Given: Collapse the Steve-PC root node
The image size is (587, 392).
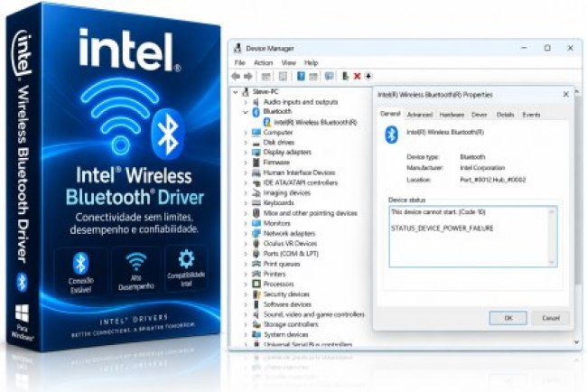Looking at the screenshot, I should [236, 92].
